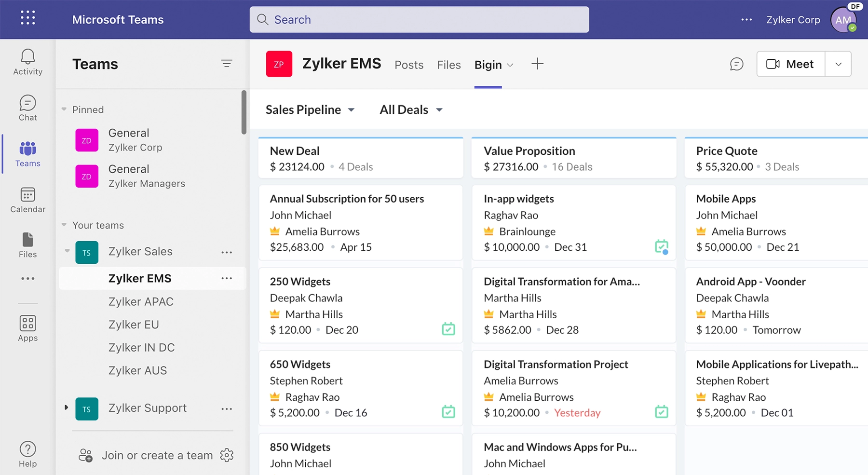The image size is (868, 475).
Task: Open Mobile Applications for Livepath... deal
Action: 776,388
